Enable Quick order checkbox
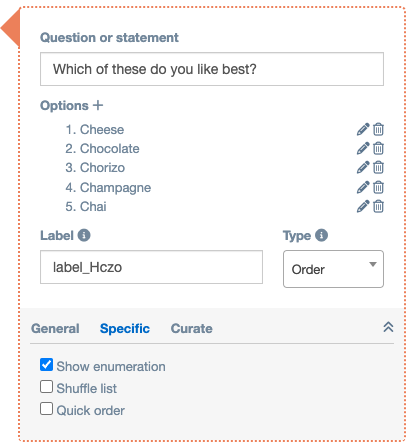The width and height of the screenshot is (414, 448). [x=46, y=409]
